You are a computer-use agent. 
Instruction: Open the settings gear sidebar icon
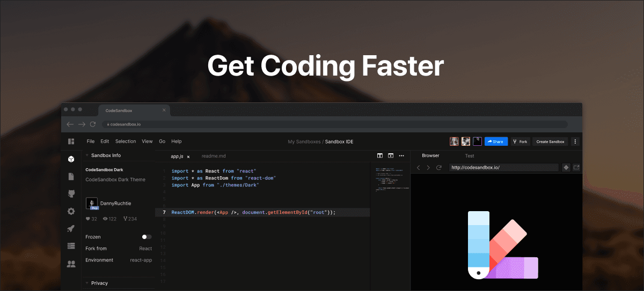[71, 211]
